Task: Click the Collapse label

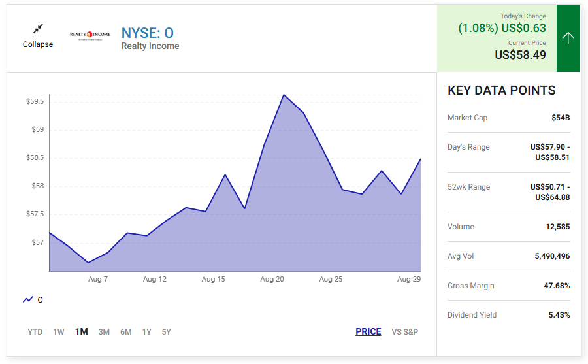Action: [x=38, y=44]
